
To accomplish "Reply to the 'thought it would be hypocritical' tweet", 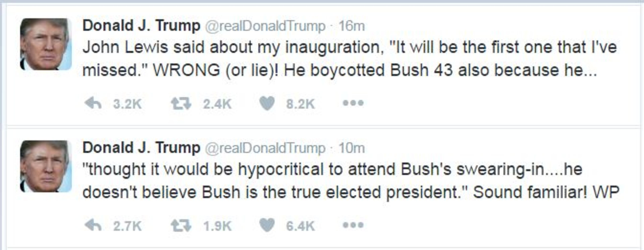I will click(x=93, y=225).
